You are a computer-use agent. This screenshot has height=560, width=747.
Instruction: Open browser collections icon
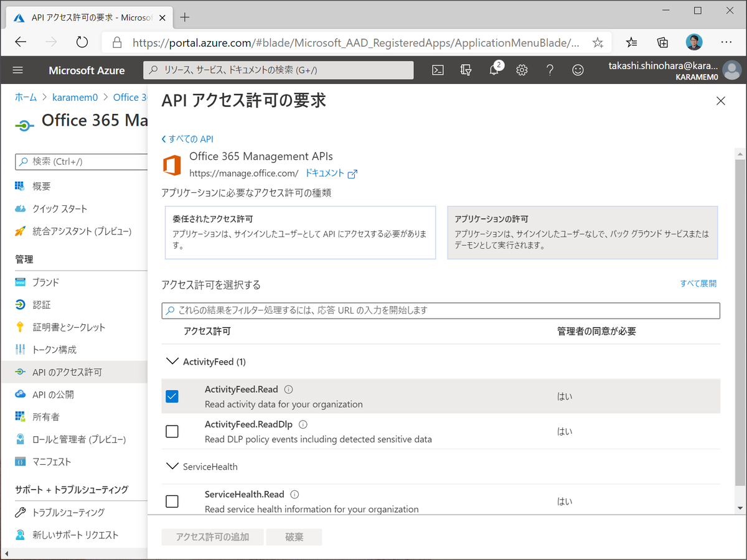point(663,42)
